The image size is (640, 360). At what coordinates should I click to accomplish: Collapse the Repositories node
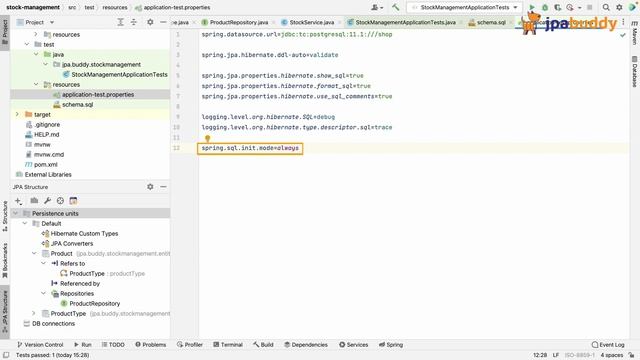pos(43,293)
